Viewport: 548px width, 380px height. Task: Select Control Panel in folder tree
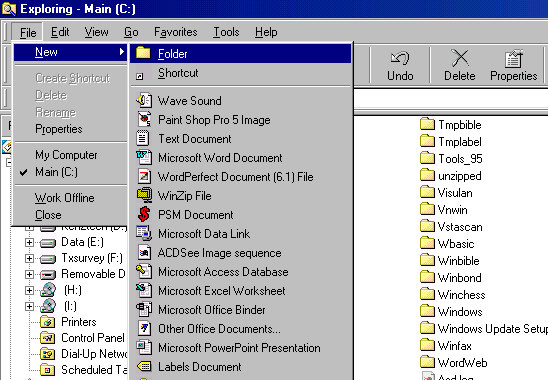[x=93, y=338]
